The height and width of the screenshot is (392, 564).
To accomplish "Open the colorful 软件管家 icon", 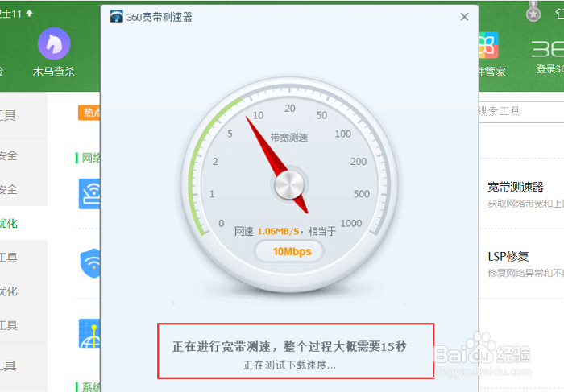I will 488,45.
